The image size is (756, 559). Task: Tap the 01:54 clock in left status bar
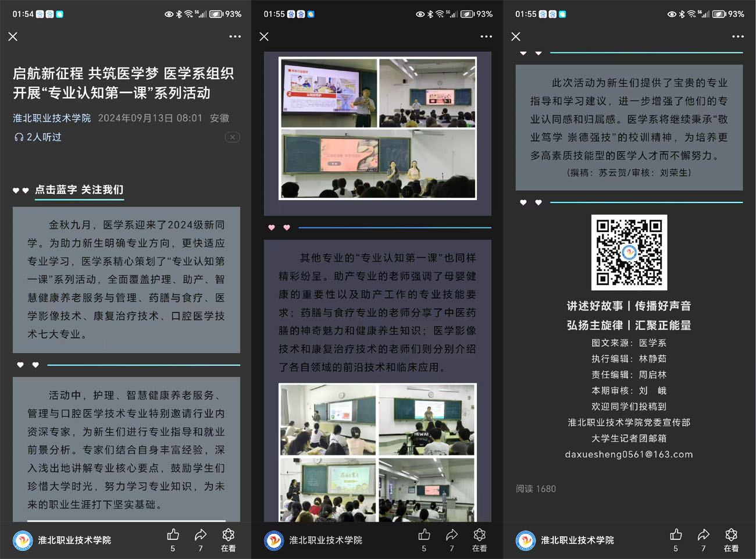[x=23, y=14]
